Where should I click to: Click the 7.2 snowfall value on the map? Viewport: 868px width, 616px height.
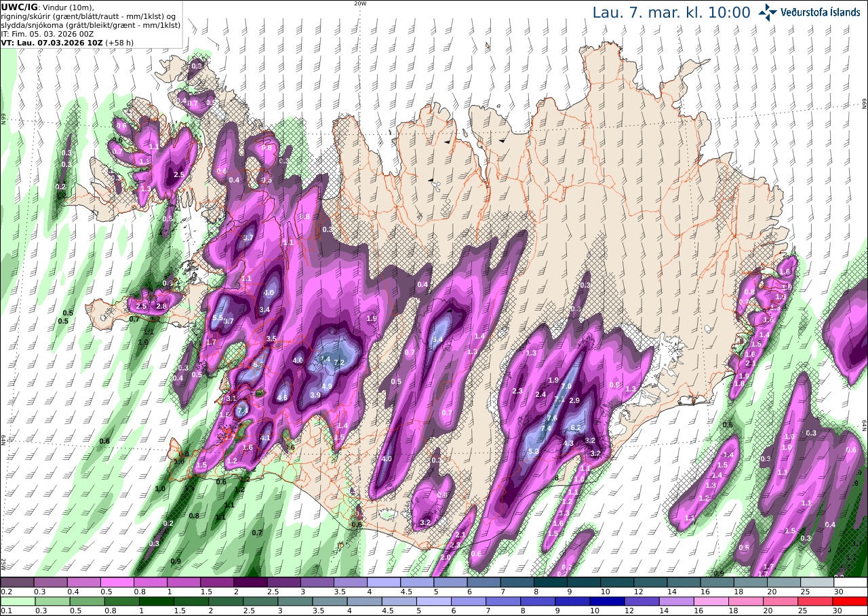point(340,363)
